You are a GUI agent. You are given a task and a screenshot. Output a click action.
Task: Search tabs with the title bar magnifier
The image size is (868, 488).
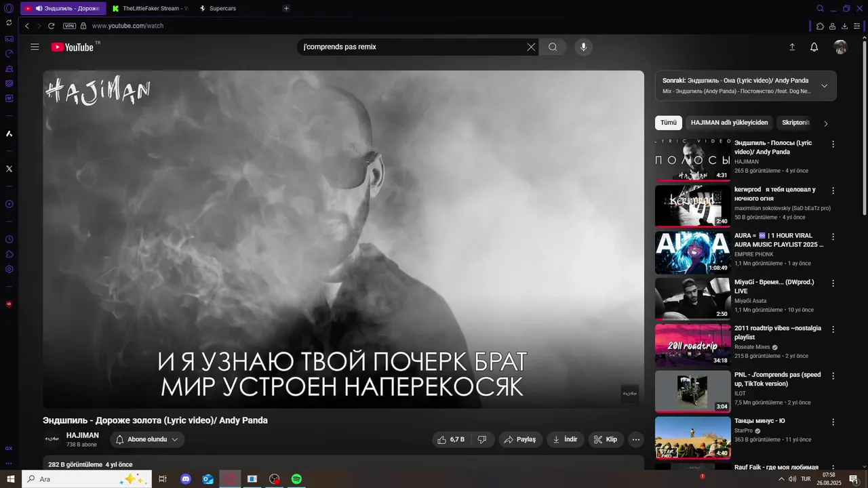[x=820, y=8]
